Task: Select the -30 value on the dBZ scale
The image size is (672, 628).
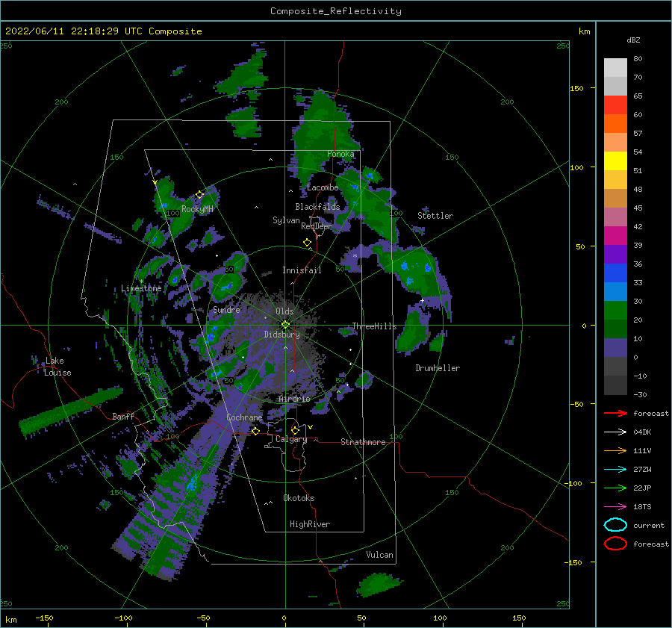Action: coord(640,394)
